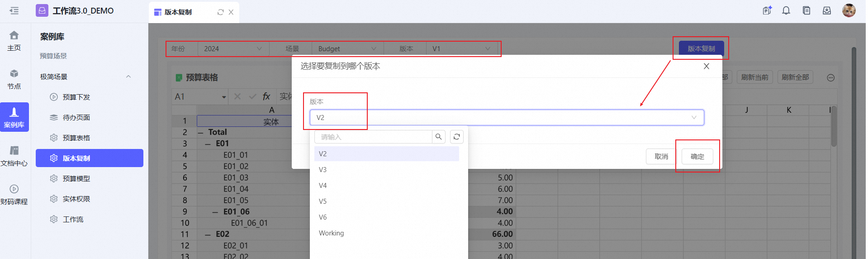Screen dimensions: 868x259
Task: Click the 取消 button
Action: [661, 157]
